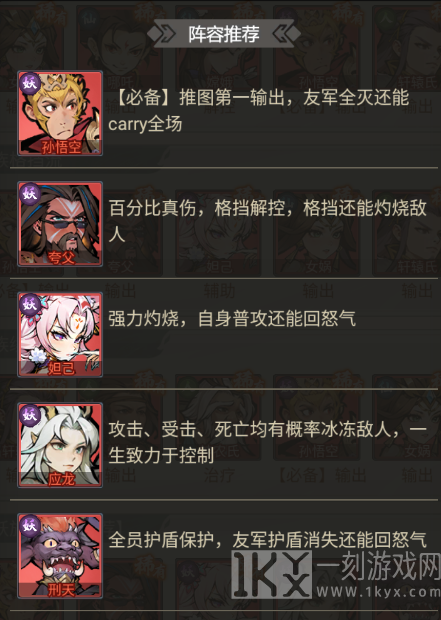Select the 刑天 hero portrait
The width and height of the screenshot is (441, 620).
pyautogui.click(x=60, y=556)
